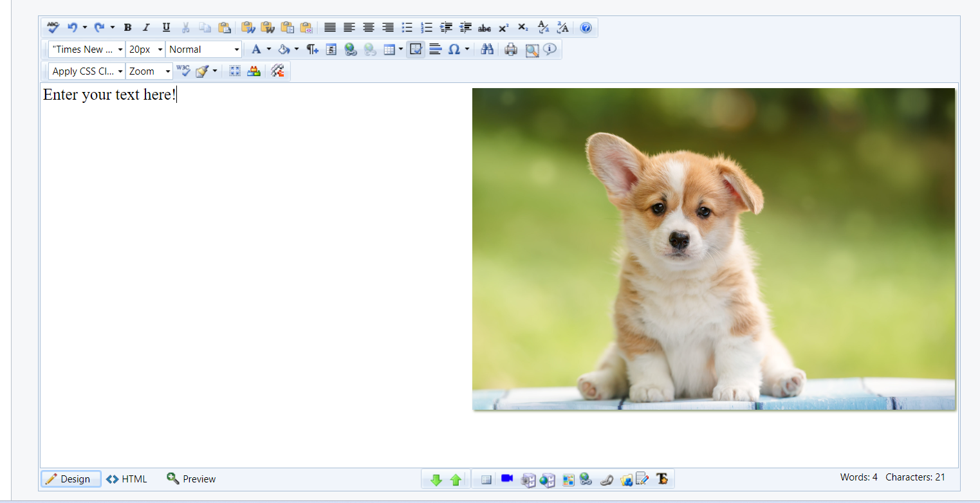This screenshot has width=980, height=503.
Task: Open the Apply CSS Class dropdown
Action: click(x=87, y=71)
